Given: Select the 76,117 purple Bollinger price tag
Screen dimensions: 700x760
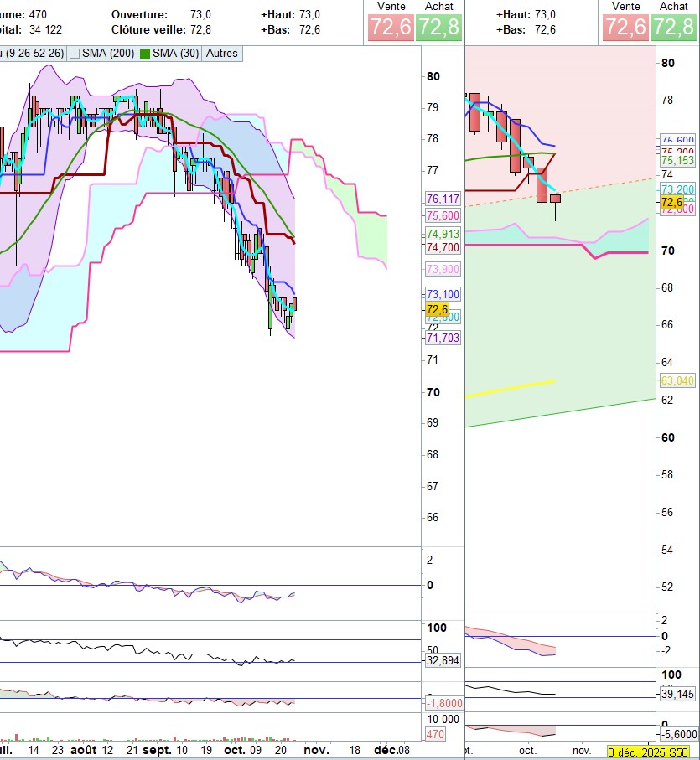Looking at the screenshot, I should 443,199.
